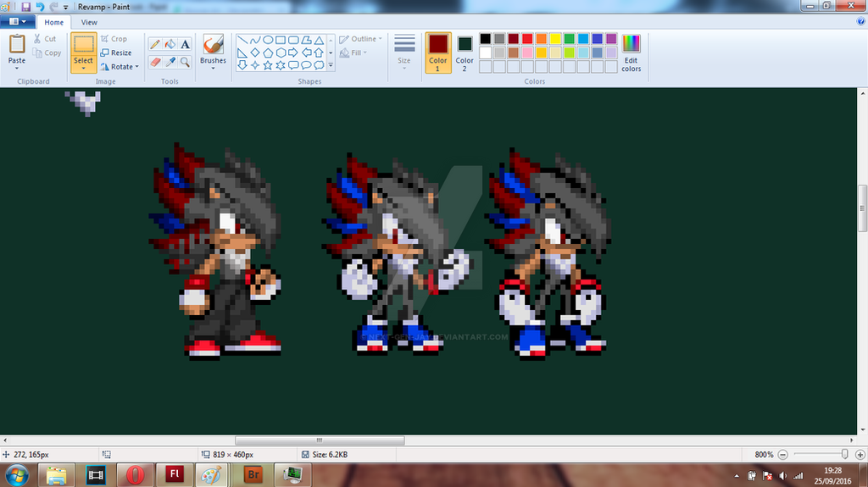Select the Text tool

185,44
